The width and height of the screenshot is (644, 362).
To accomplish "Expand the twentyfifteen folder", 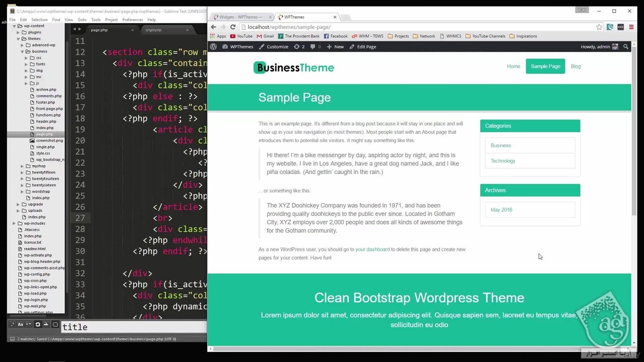I will (23, 172).
